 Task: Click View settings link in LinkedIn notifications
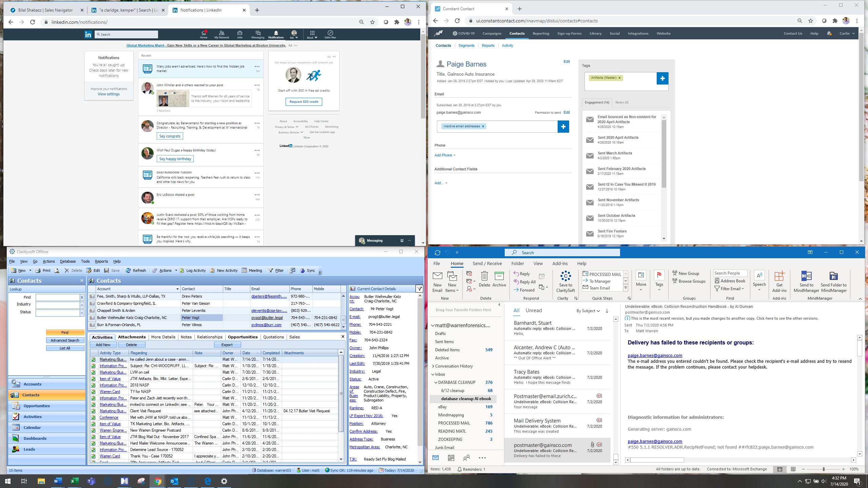click(109, 94)
